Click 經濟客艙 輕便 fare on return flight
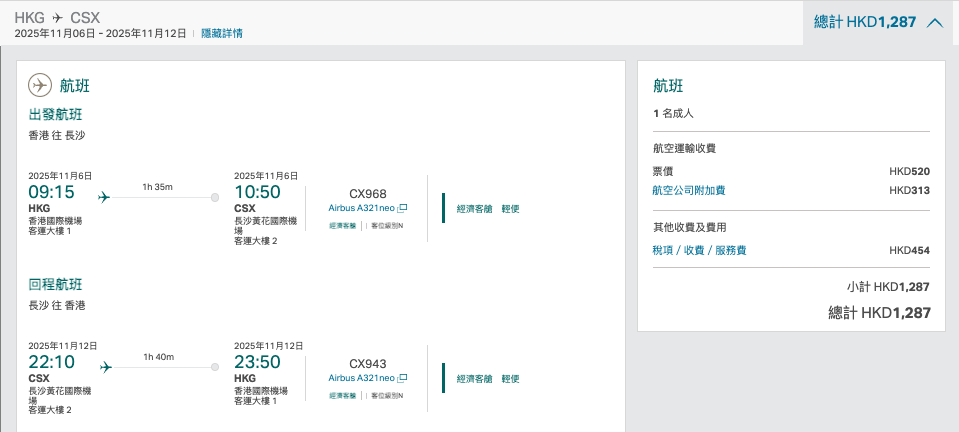This screenshot has height=432, width=959. 488,379
